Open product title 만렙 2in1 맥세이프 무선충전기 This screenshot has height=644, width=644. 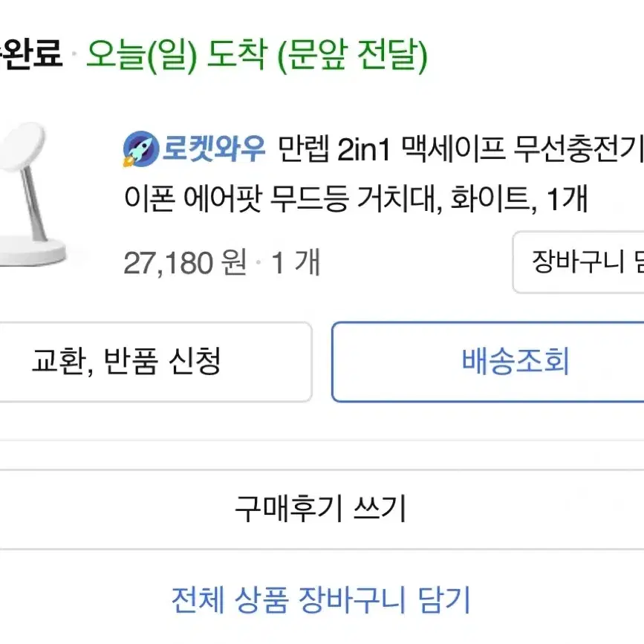[x=461, y=149]
